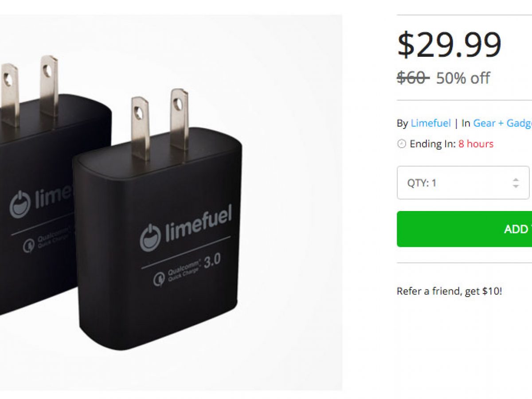Click the clock icon beside Ending In

click(402, 144)
